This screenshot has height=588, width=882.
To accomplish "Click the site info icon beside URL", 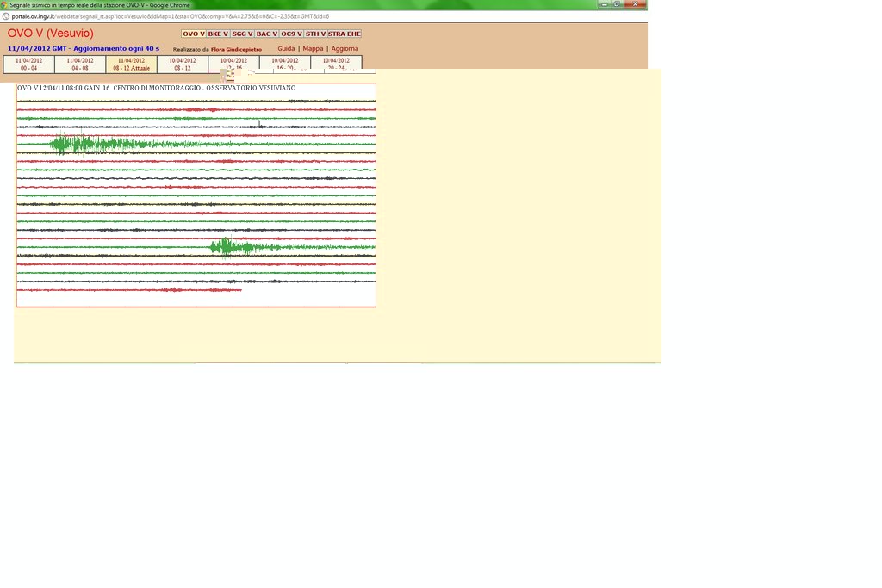I will pos(6,16).
